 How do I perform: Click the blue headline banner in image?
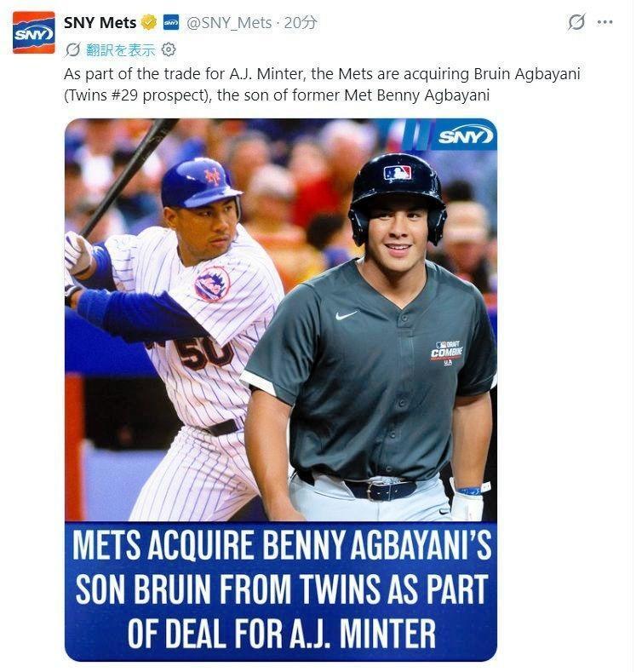281,590
